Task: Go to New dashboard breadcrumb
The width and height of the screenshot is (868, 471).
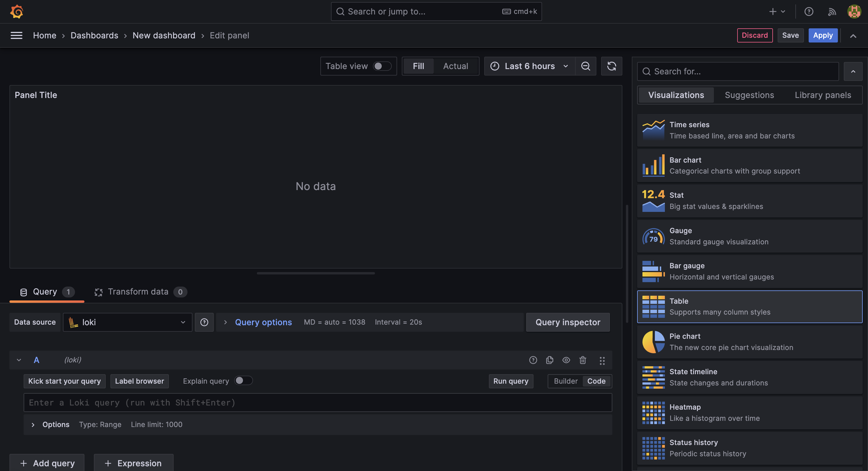Action: pos(164,35)
